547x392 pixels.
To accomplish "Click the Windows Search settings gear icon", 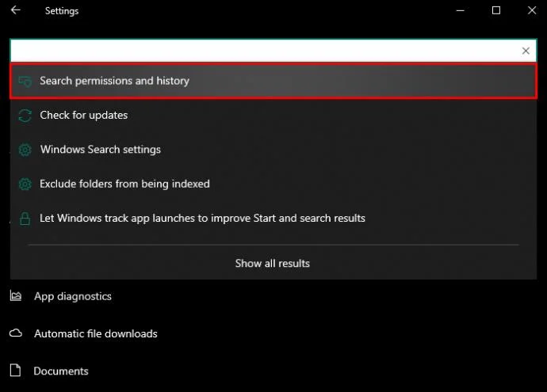I will pyautogui.click(x=25, y=150).
